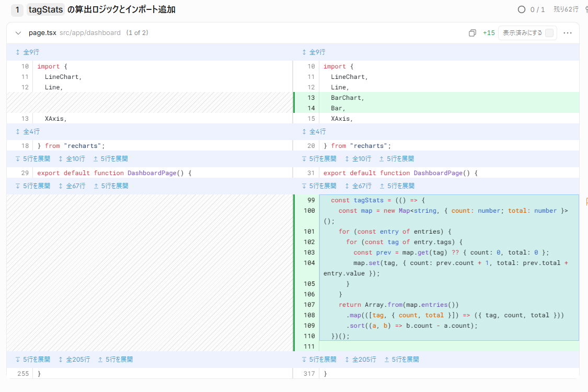588x392 pixels.
Task: Expand 全4行 in the old-code left pane
Action: click(x=27, y=132)
